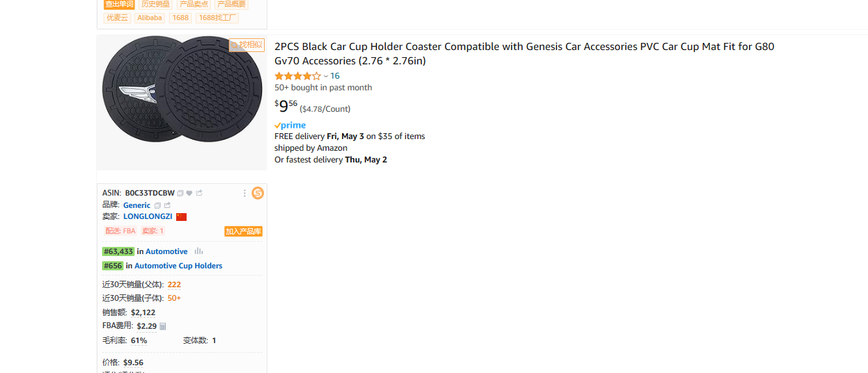868x373 pixels.
Task: Select the 历史销量 tab
Action: pyautogui.click(x=155, y=4)
